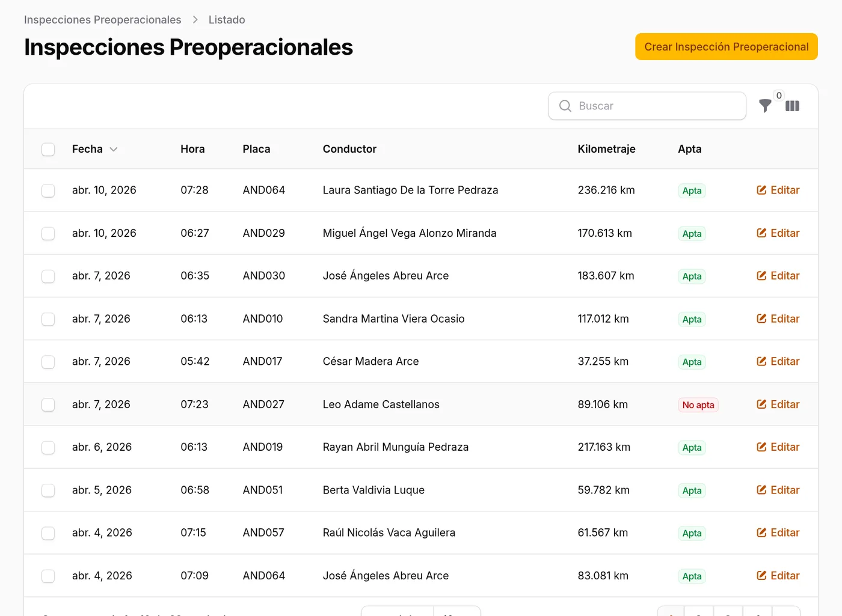Click the Kilometraje column header
This screenshot has width=842, height=616.
(606, 149)
